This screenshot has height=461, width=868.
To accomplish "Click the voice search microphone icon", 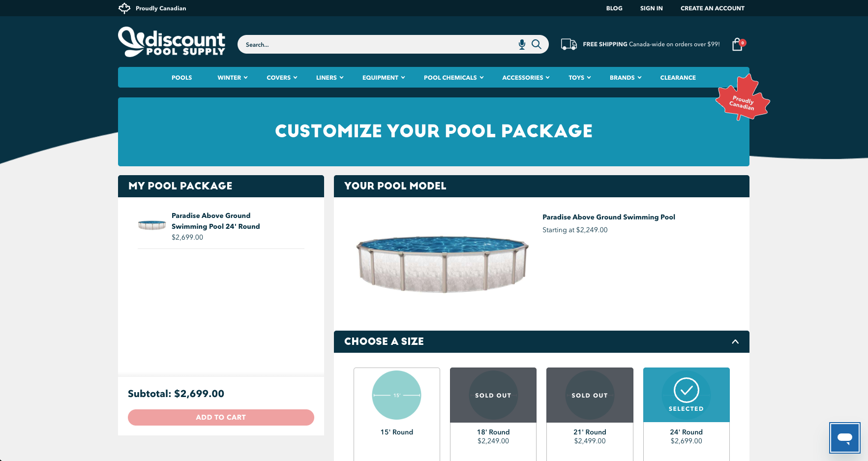I will (522, 44).
